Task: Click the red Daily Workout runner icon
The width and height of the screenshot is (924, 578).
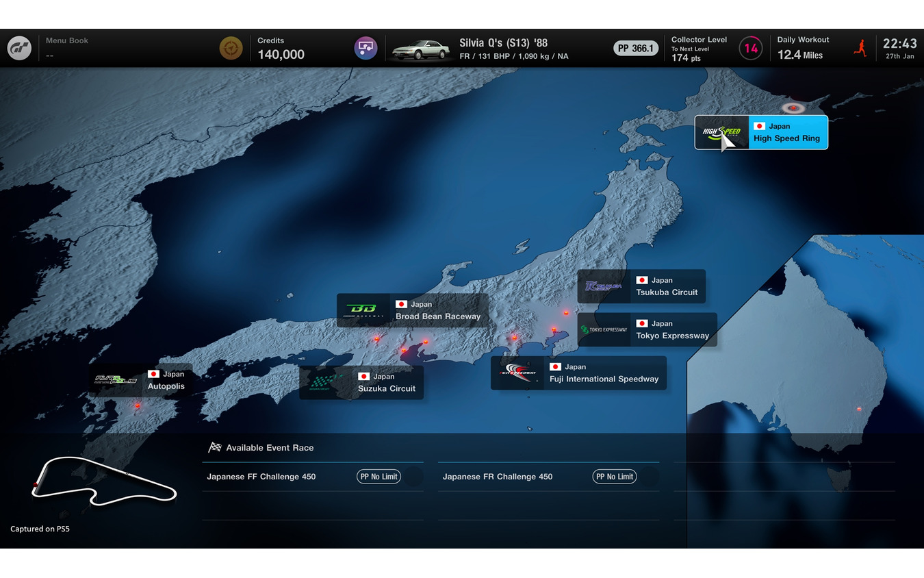Action: [x=860, y=48]
